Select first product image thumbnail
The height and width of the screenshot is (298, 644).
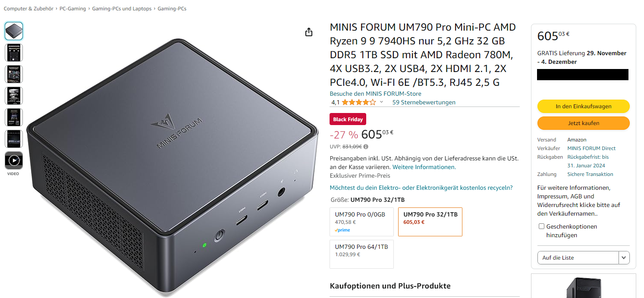14,31
